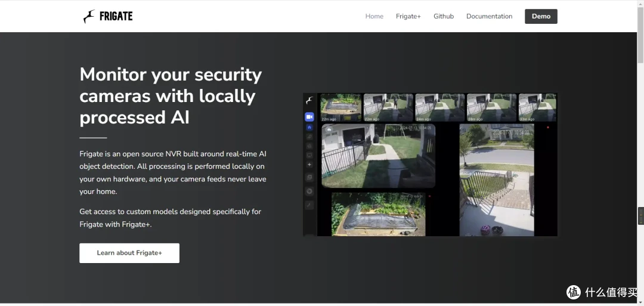This screenshot has height=306, width=644.
Task: Click the Frigate bird logo in header
Action: (89, 17)
